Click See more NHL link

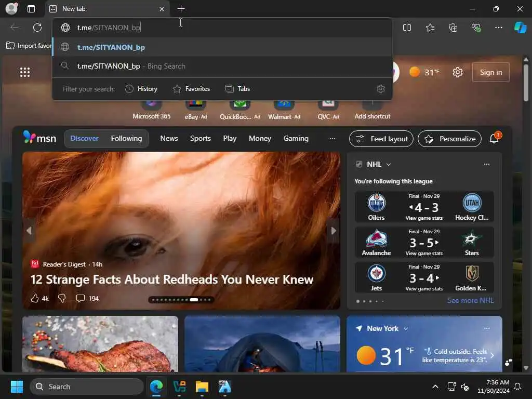click(470, 301)
